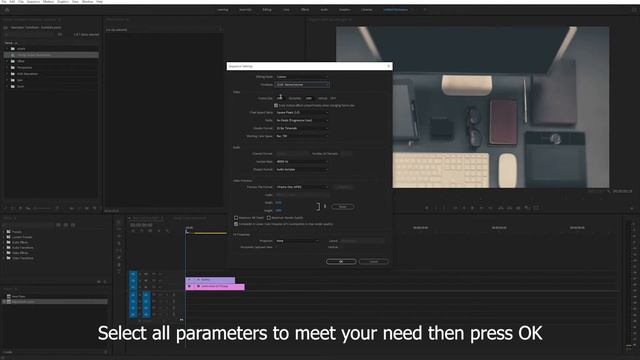
Task: Switch to the Assembly workspace tab
Action: coord(245,10)
